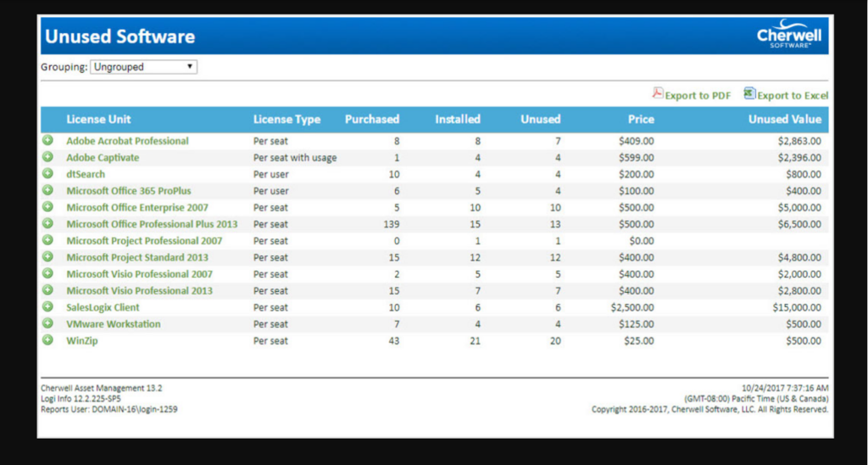Click the Export to PDF link
The height and width of the screenshot is (465, 868).
pyautogui.click(x=698, y=95)
